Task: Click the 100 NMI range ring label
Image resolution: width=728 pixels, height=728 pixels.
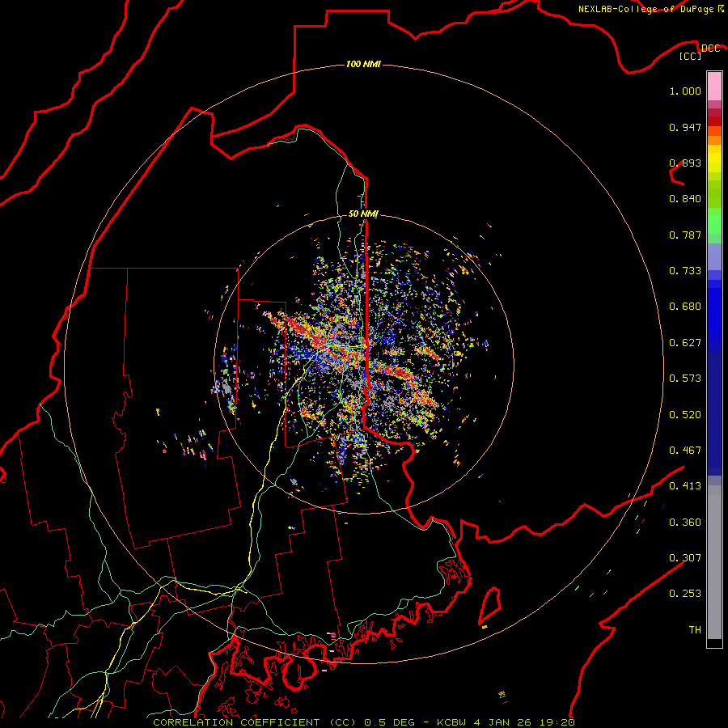Action: click(363, 64)
